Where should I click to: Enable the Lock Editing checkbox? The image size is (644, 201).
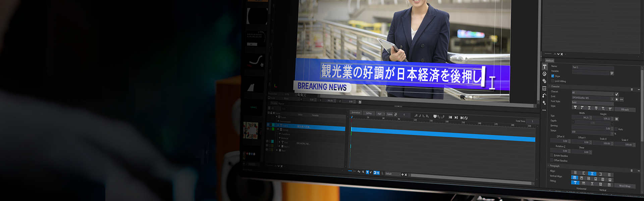tap(553, 81)
